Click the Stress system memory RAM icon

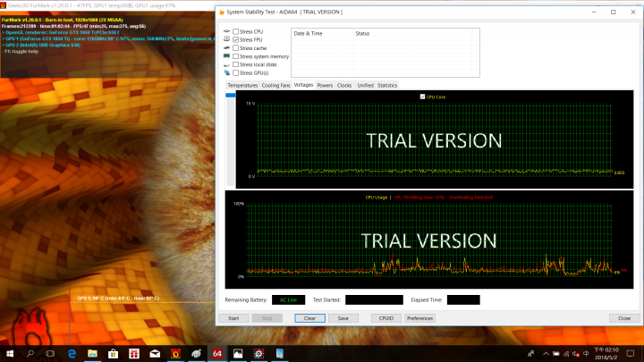pos(226,56)
